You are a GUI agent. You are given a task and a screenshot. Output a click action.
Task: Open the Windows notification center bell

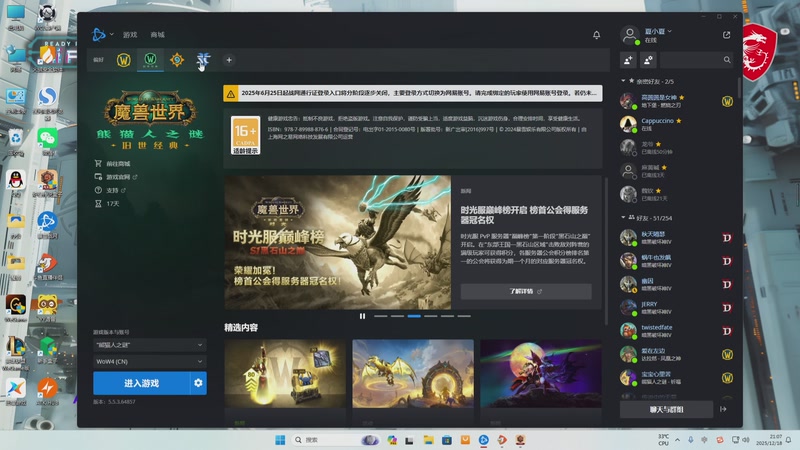click(789, 440)
